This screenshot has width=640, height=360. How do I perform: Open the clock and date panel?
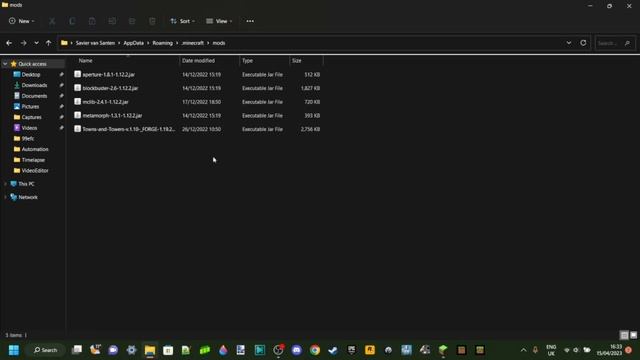click(609, 350)
